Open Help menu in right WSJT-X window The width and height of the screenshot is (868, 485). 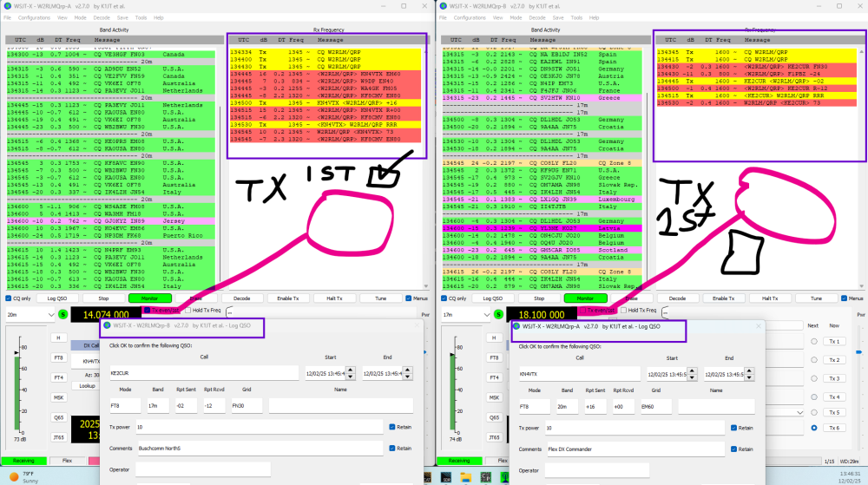pos(594,17)
